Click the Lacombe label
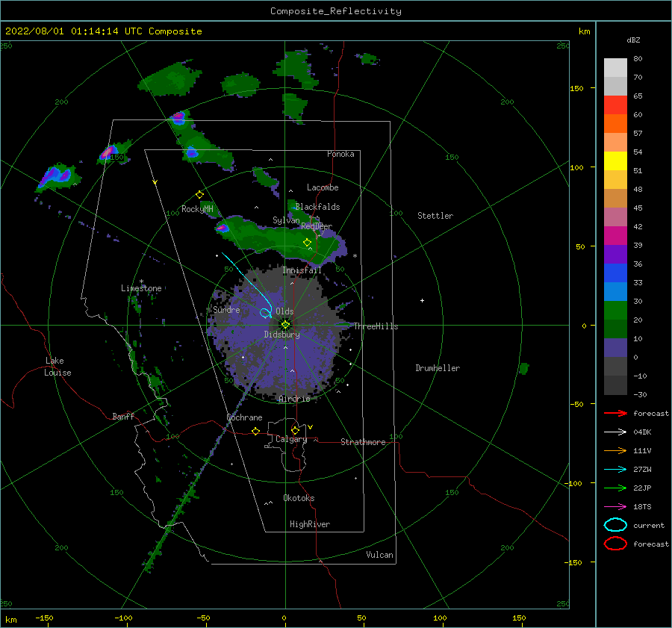Screen dimensions: 672x628 pos(323,187)
